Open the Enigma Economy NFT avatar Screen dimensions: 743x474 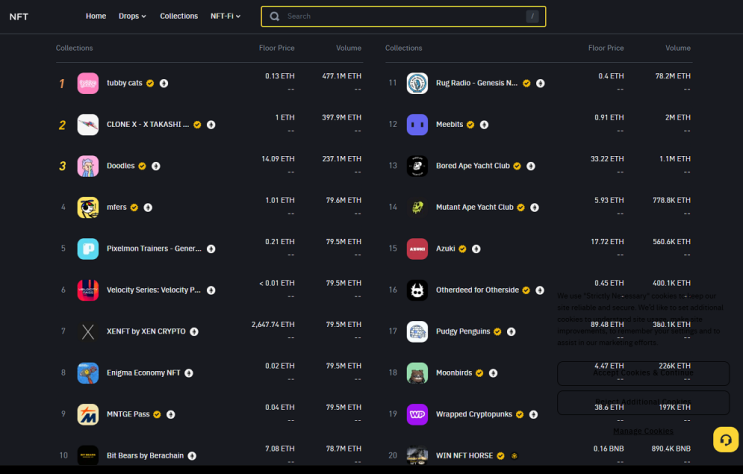[88, 373]
